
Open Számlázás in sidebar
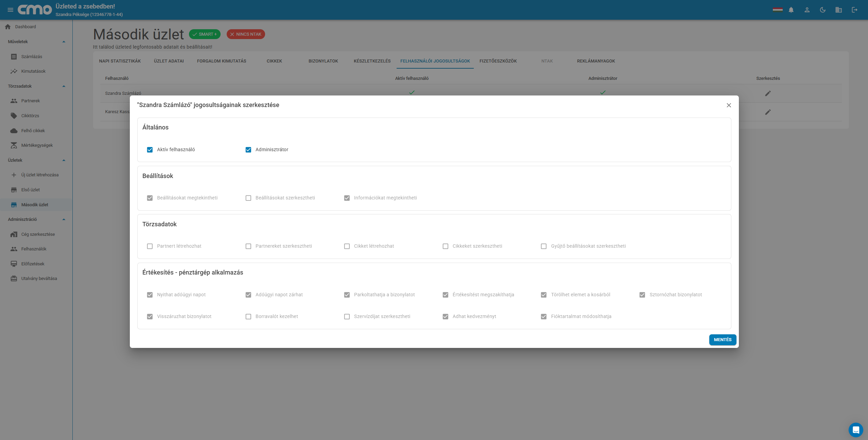coord(36,57)
